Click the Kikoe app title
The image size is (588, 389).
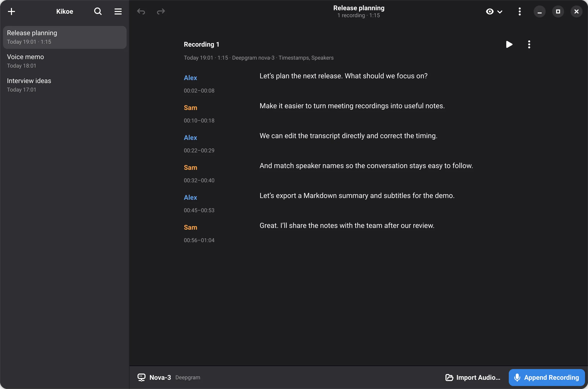tap(65, 11)
